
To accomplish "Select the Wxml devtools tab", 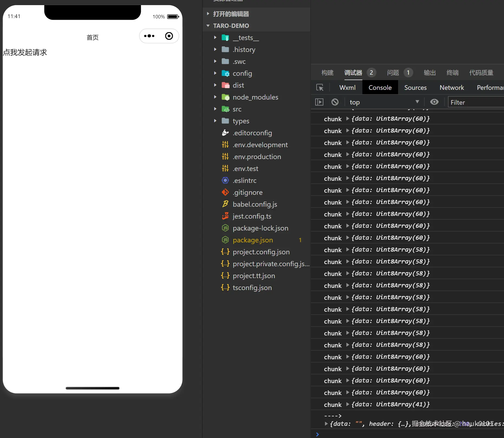I will click(x=347, y=88).
